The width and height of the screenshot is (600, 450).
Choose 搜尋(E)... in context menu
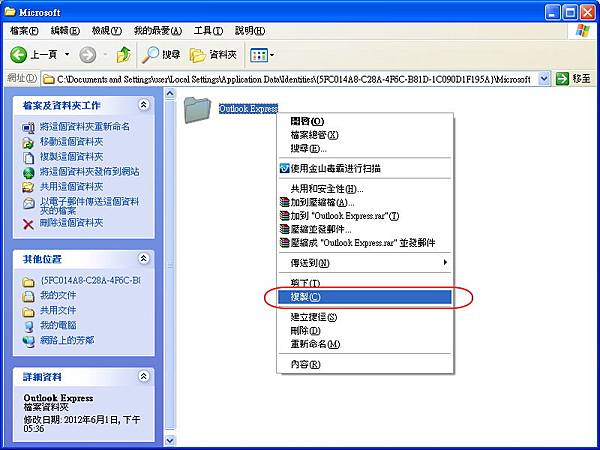coord(365,148)
